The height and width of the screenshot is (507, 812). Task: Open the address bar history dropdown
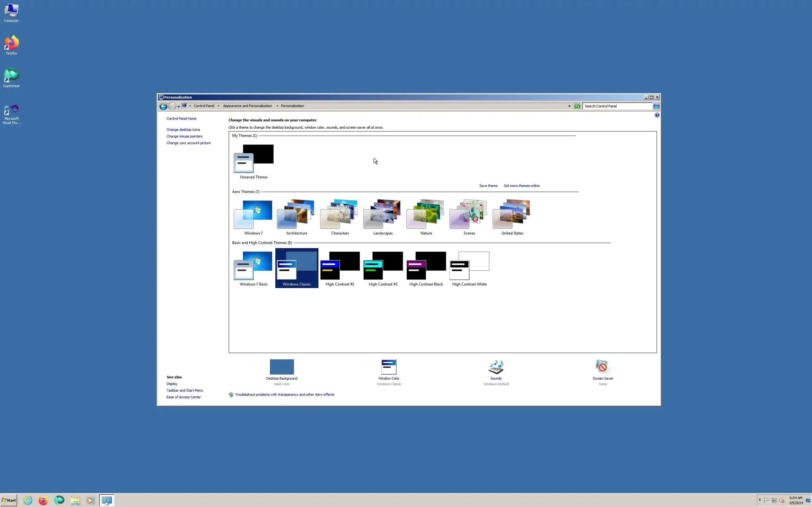569,106
